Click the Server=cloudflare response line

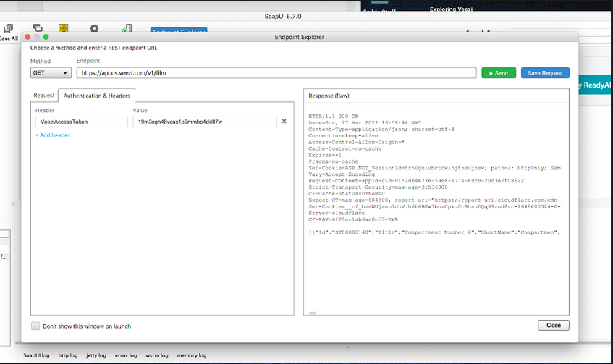coord(337,213)
